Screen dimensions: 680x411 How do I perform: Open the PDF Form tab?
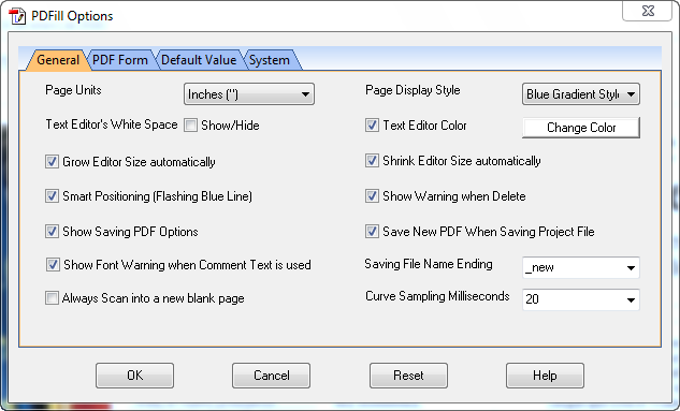tap(120, 60)
